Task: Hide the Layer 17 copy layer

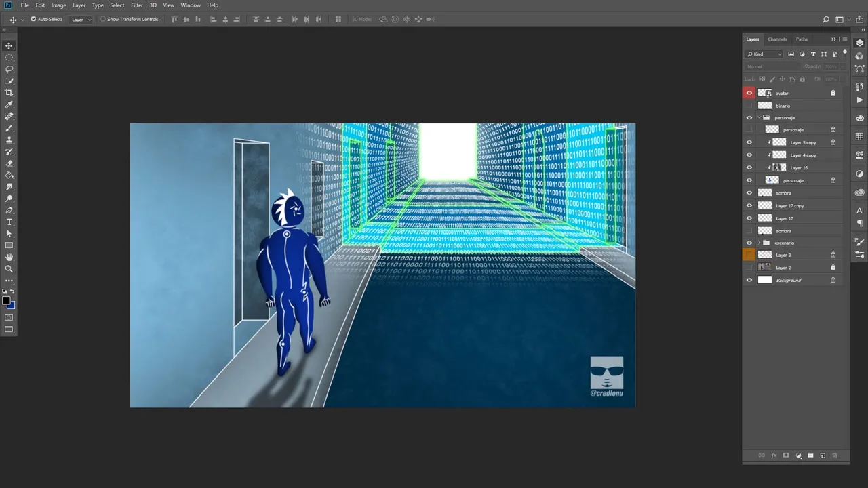Action: tap(749, 205)
